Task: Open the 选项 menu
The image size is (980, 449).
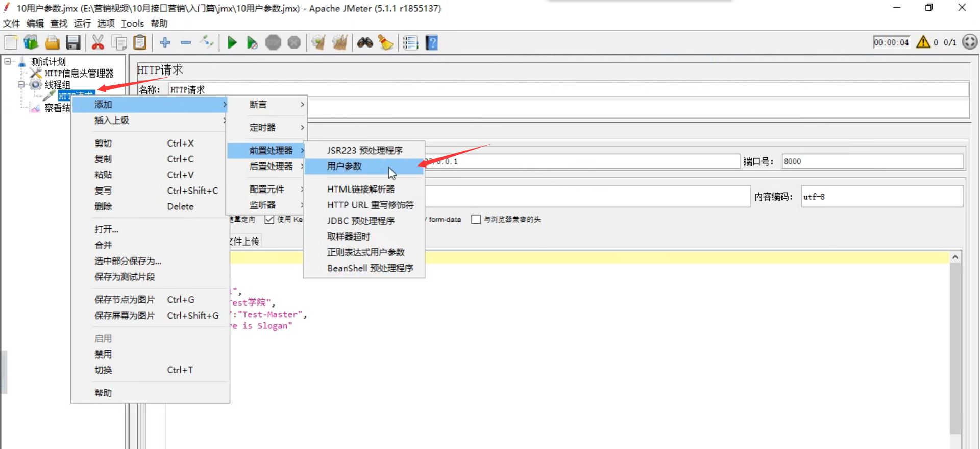Action: coord(106,23)
